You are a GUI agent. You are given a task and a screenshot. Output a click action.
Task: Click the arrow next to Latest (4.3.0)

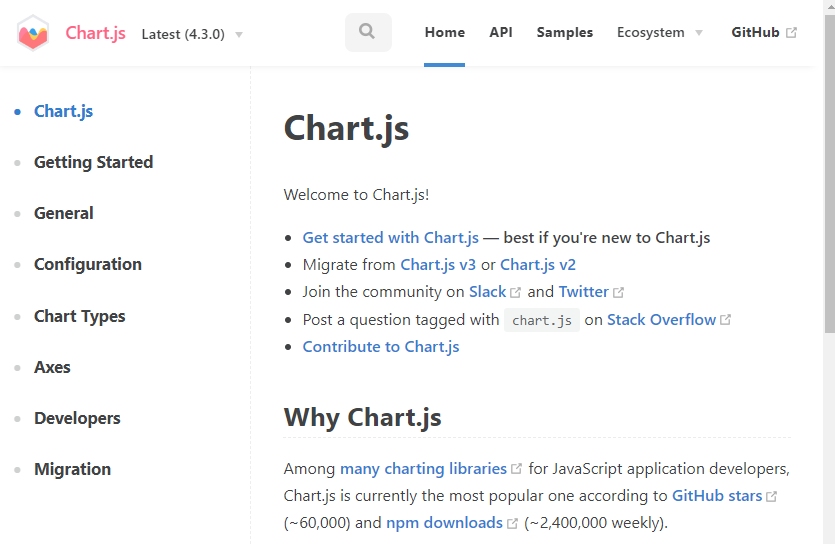239,35
